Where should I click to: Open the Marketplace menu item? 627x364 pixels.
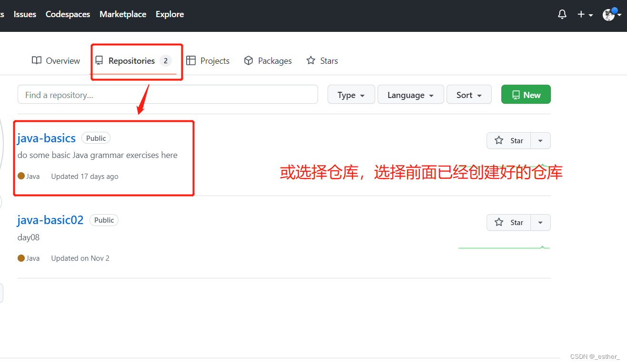pos(123,14)
